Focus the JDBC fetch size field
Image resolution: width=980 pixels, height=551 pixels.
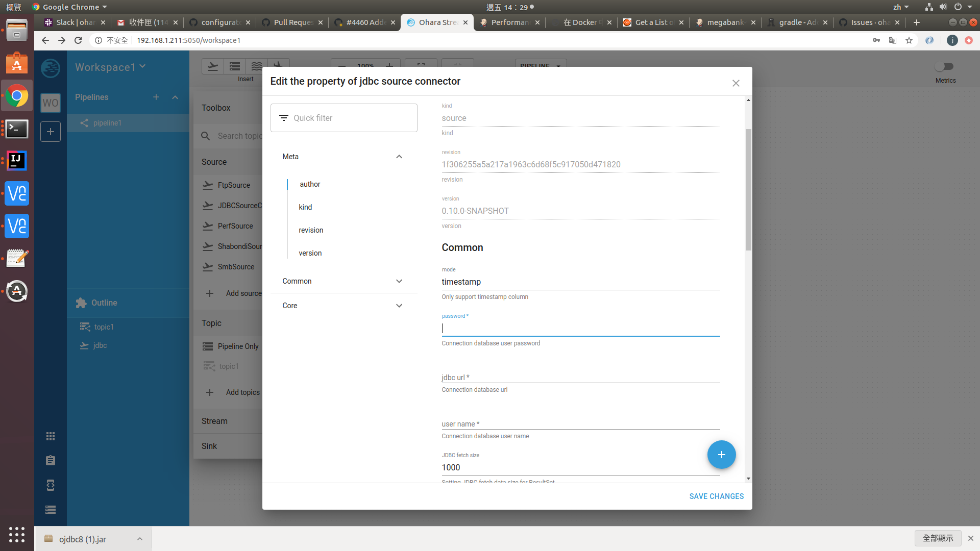coord(581,468)
